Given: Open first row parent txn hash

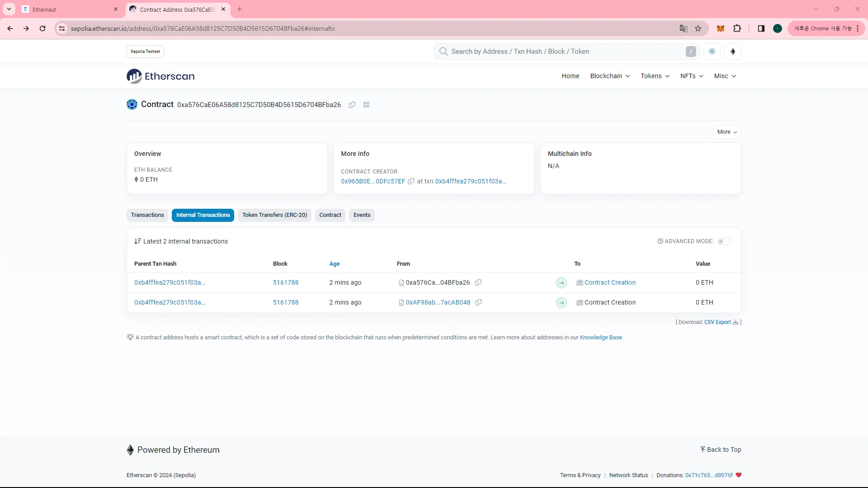Looking at the screenshot, I should click(170, 282).
